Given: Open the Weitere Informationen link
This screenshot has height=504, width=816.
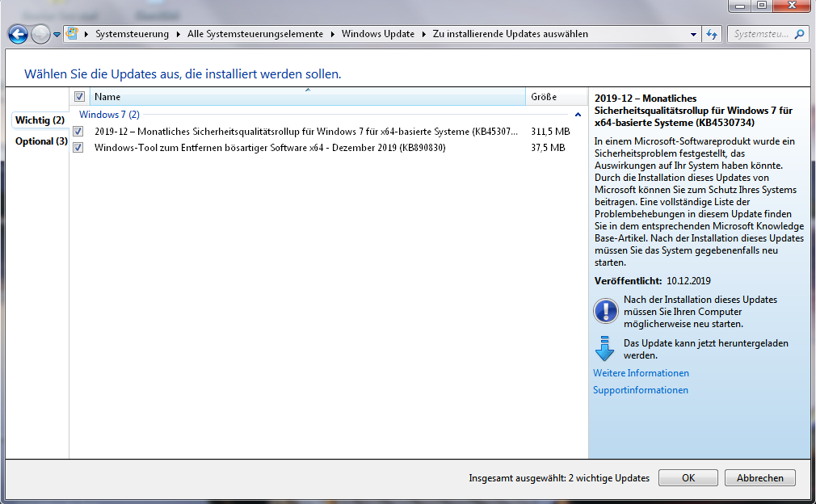Looking at the screenshot, I should coord(641,373).
